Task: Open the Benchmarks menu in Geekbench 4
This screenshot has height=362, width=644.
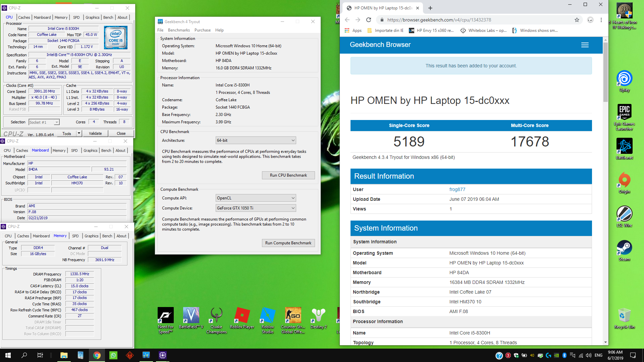Action: (179, 30)
